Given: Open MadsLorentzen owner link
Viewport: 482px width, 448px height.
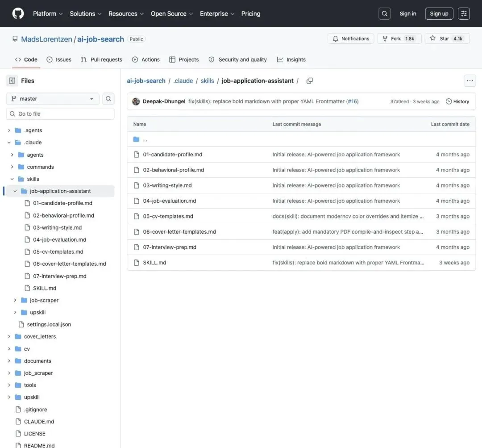Looking at the screenshot, I should click(x=46, y=39).
